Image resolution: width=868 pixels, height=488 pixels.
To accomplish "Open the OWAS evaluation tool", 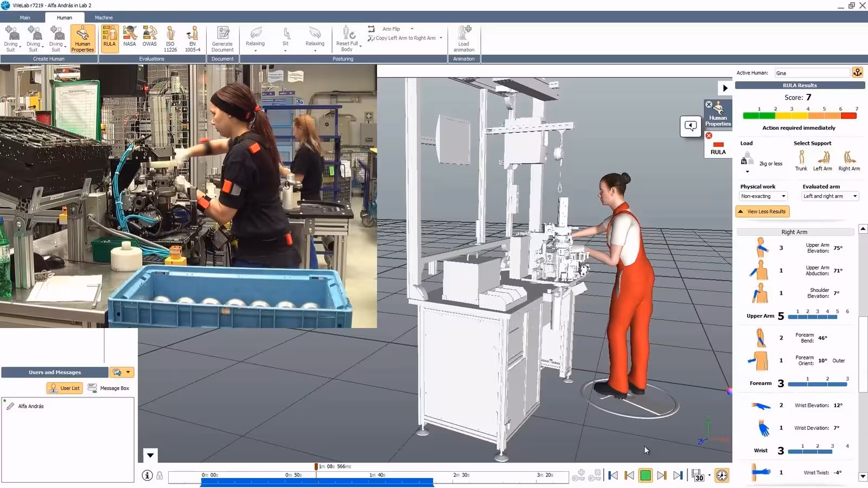I will click(150, 37).
